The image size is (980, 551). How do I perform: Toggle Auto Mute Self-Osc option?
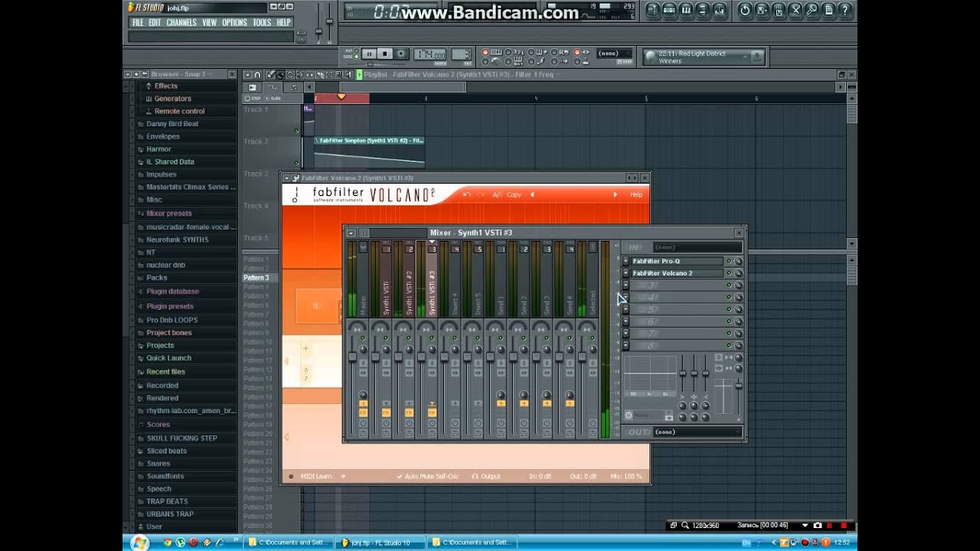pyautogui.click(x=428, y=476)
